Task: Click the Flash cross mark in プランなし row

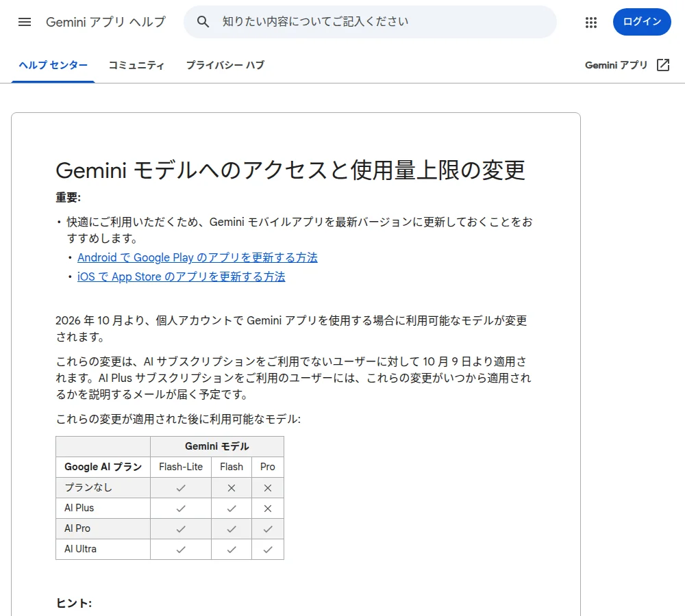Action: 232,488
